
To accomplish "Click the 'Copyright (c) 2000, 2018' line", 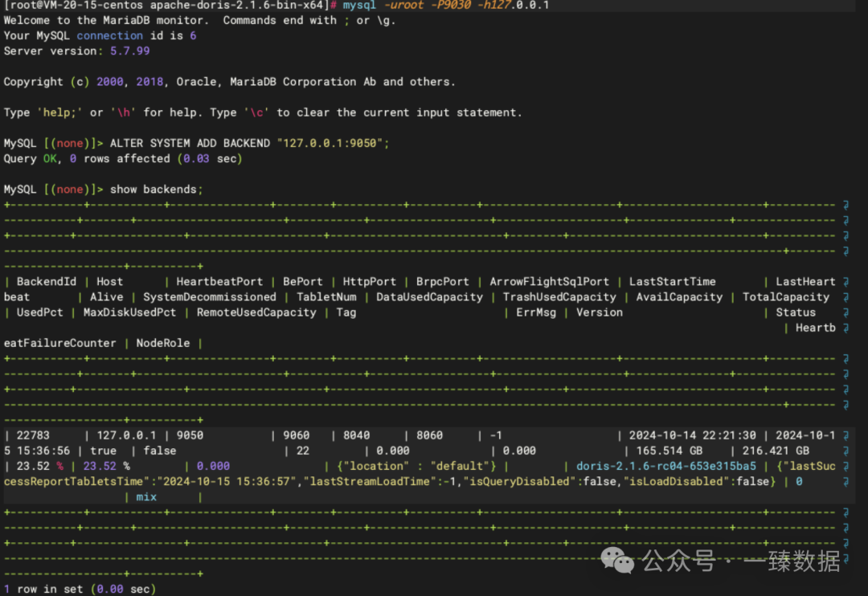I will 229,82.
